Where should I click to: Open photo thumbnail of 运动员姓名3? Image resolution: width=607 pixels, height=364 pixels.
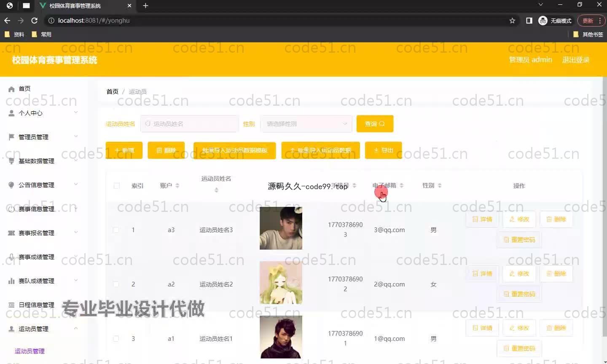(281, 228)
